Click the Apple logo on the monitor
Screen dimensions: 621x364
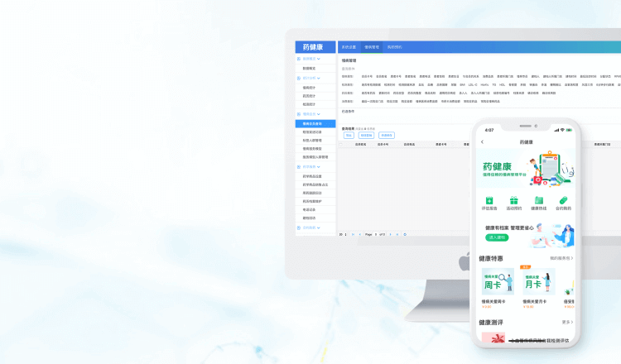tap(464, 262)
